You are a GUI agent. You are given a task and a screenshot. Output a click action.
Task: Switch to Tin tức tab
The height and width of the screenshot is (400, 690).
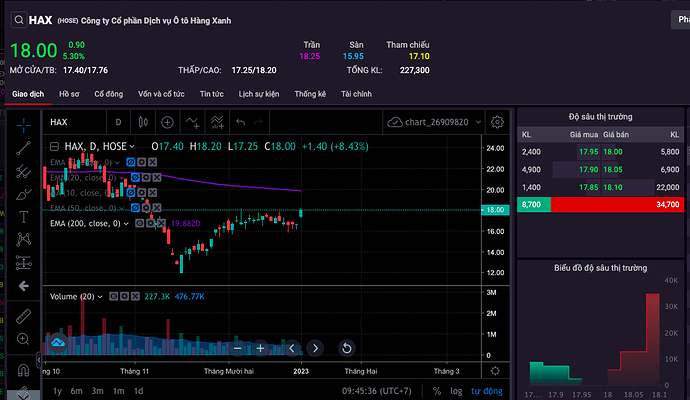pyautogui.click(x=212, y=94)
